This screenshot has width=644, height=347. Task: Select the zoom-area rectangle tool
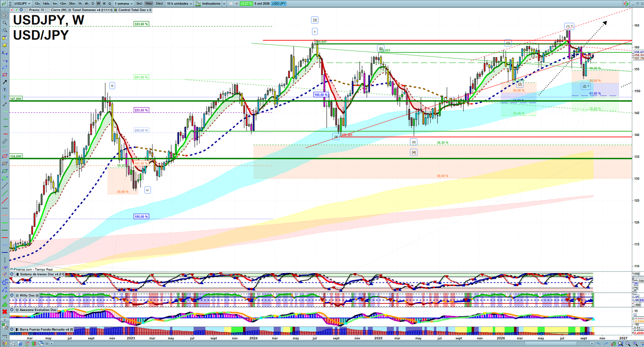5,30
